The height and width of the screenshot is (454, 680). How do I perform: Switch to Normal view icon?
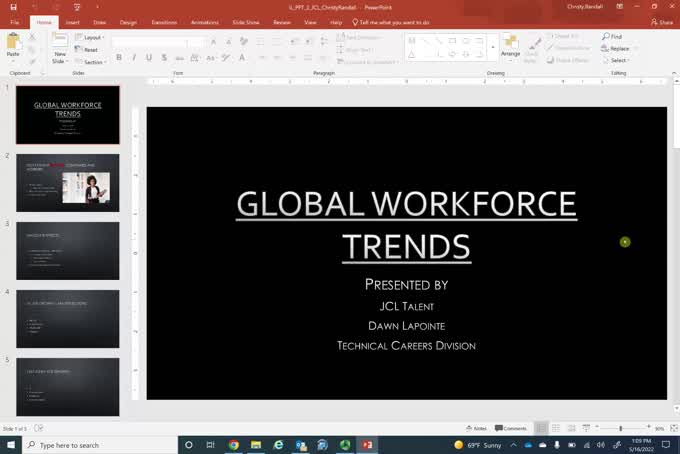pyautogui.click(x=541, y=428)
